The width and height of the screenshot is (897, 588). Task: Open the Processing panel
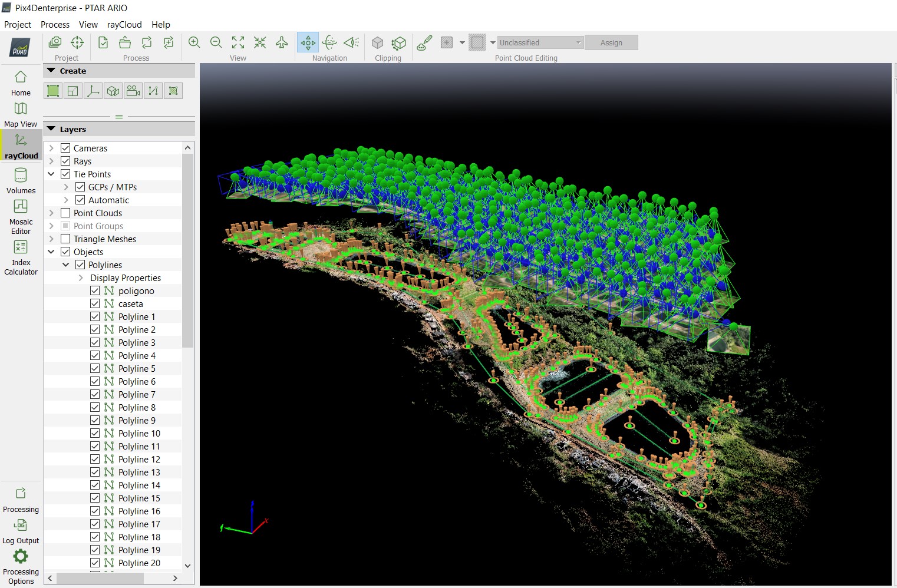21,500
